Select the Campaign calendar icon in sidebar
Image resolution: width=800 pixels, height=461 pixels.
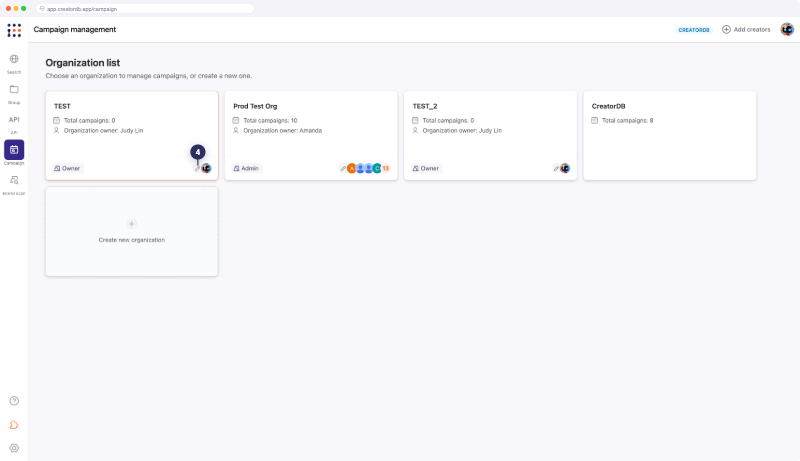coord(14,150)
